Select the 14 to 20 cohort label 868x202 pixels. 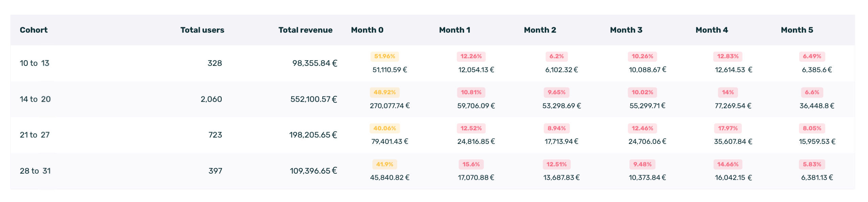click(35, 99)
